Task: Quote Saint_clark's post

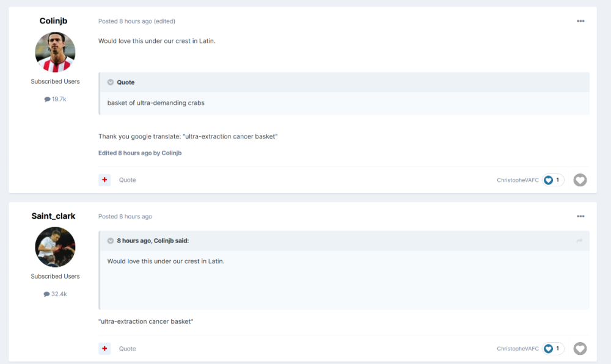Action: (127, 349)
